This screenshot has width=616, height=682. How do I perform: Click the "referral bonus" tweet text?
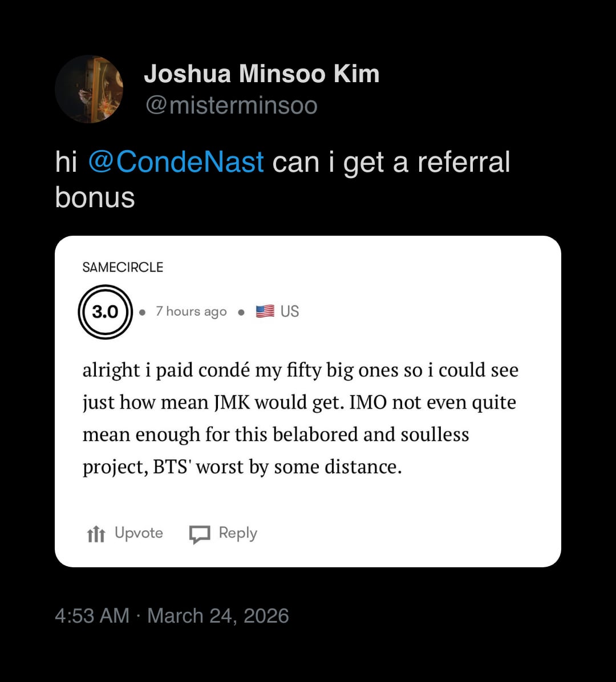click(x=463, y=162)
